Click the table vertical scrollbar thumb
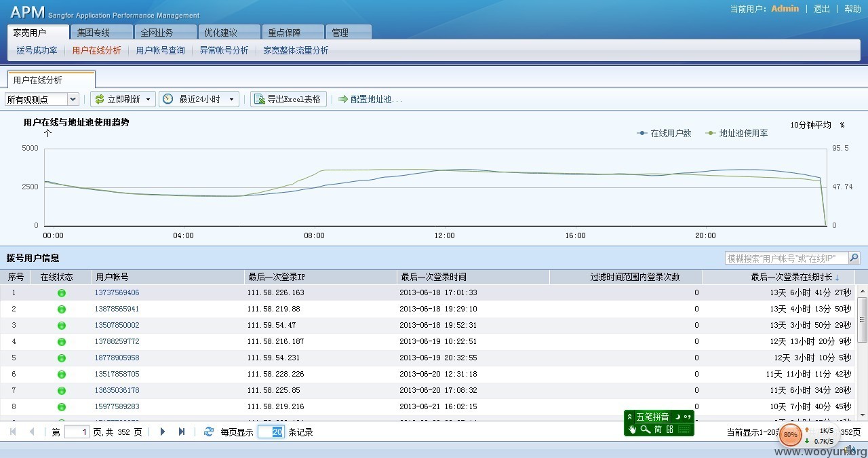 pos(863,320)
